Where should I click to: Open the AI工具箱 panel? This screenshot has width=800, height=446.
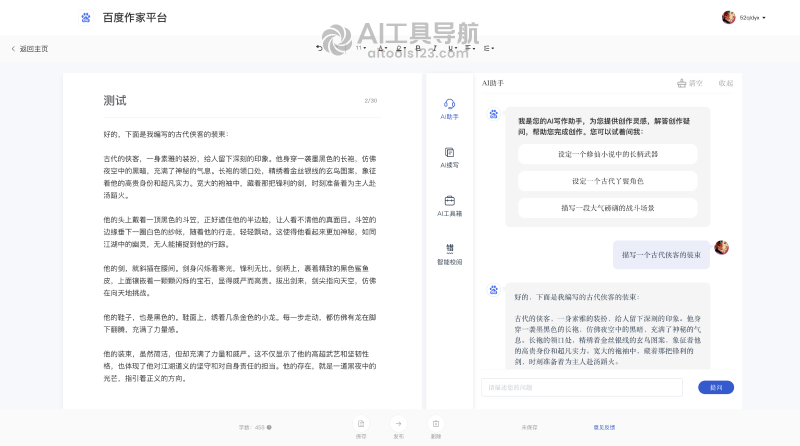pyautogui.click(x=449, y=206)
